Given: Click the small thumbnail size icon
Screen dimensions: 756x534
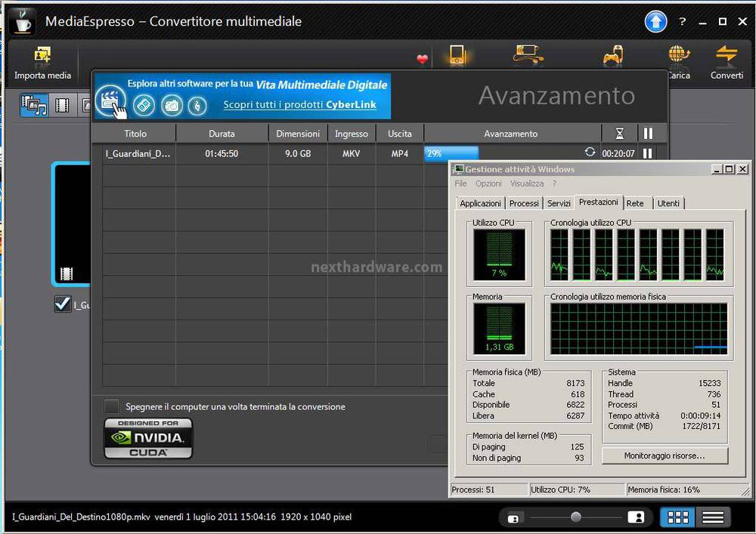Looking at the screenshot, I should pyautogui.click(x=513, y=518).
